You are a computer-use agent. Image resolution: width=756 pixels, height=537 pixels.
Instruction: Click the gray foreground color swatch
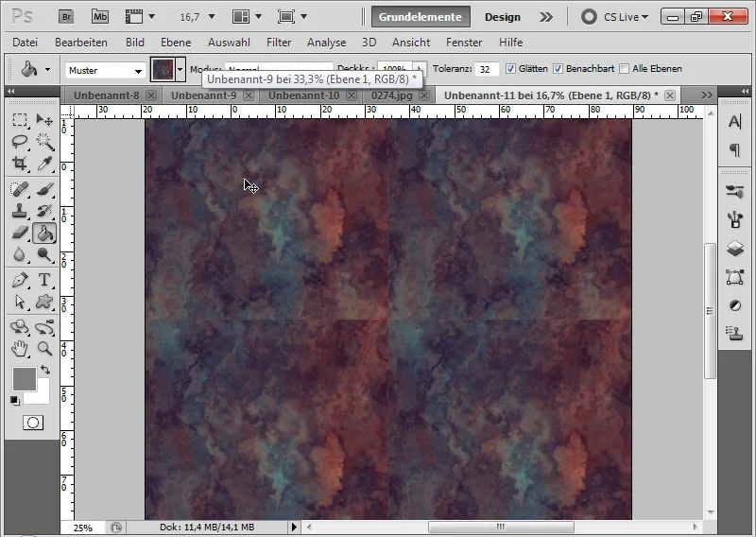pos(25,379)
